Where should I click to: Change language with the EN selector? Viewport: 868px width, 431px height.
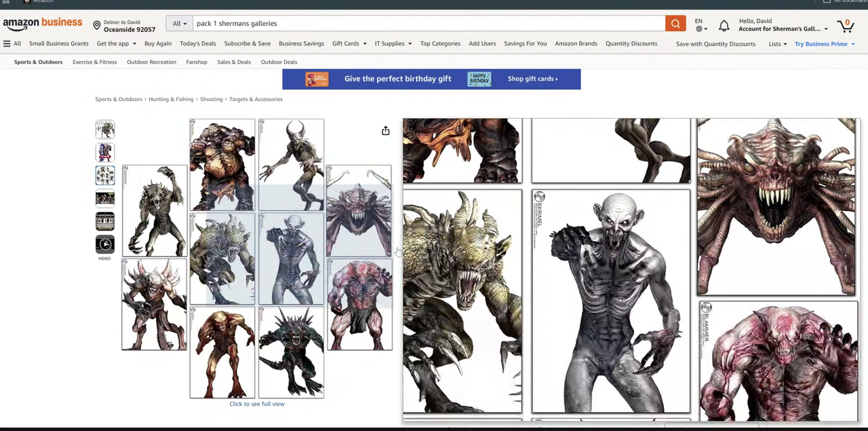[x=701, y=25]
